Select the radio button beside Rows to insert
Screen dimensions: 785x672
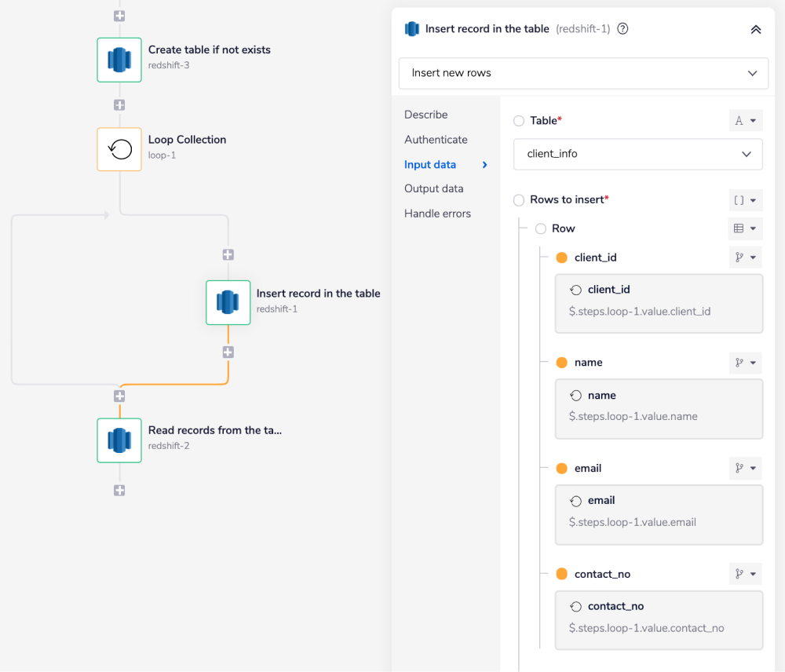tap(519, 199)
